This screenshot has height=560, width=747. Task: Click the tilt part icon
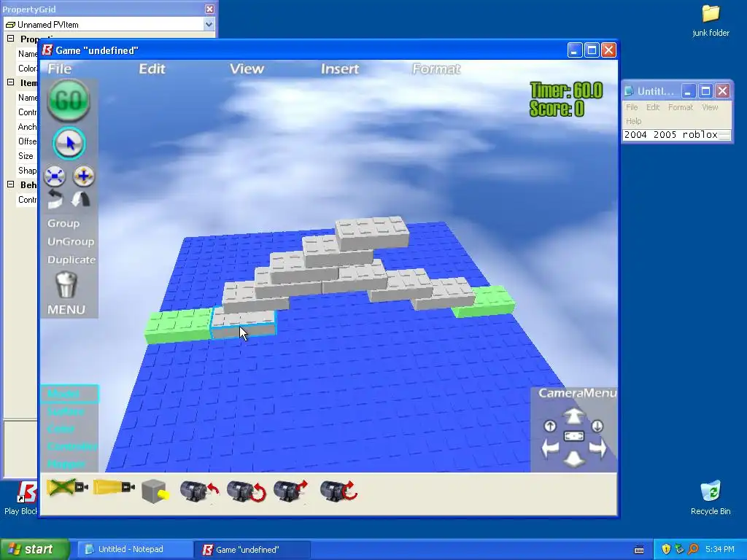[x=81, y=199]
